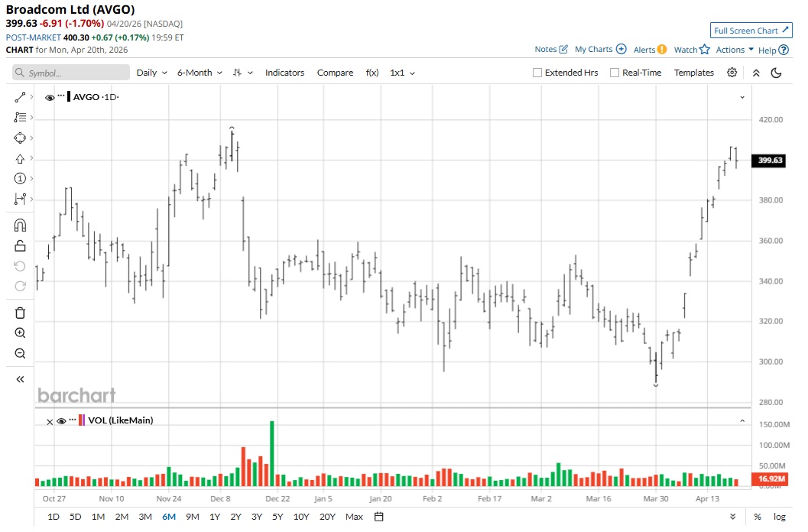Select the Max time range

[354, 517]
